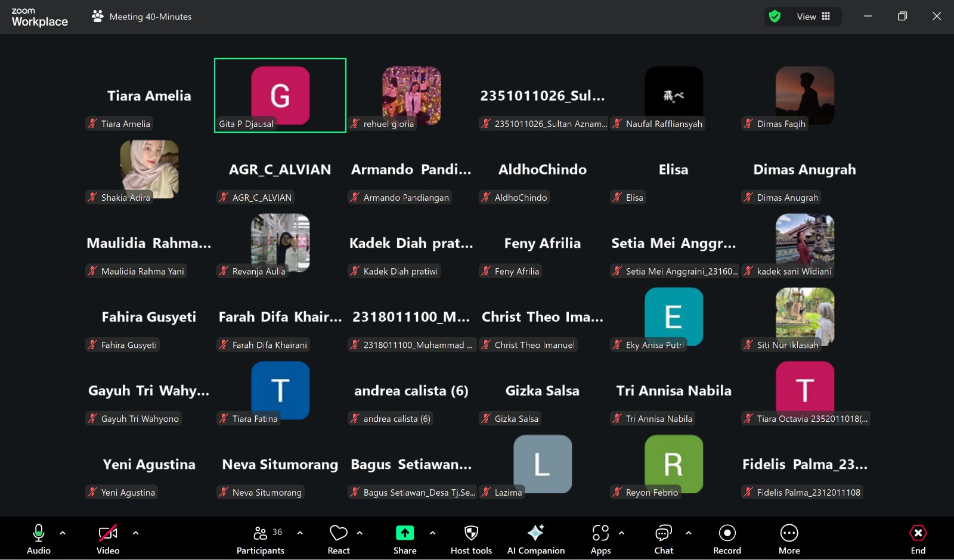Mute the microphone with Audio button

point(39,533)
